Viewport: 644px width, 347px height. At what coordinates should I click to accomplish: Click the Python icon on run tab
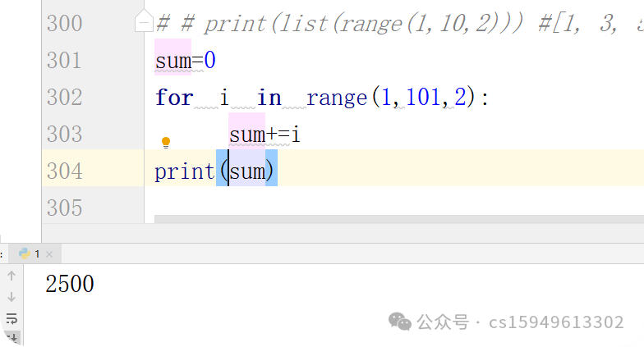pyautogui.click(x=25, y=253)
